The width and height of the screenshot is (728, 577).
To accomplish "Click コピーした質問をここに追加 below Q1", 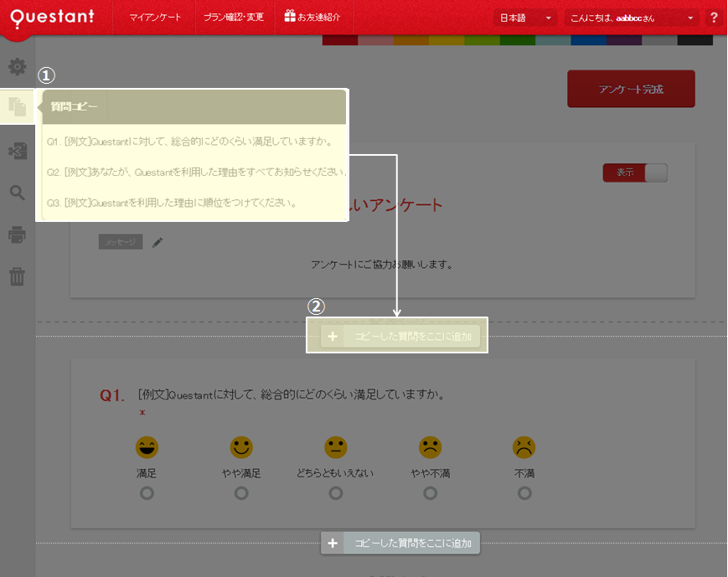I will [400, 544].
